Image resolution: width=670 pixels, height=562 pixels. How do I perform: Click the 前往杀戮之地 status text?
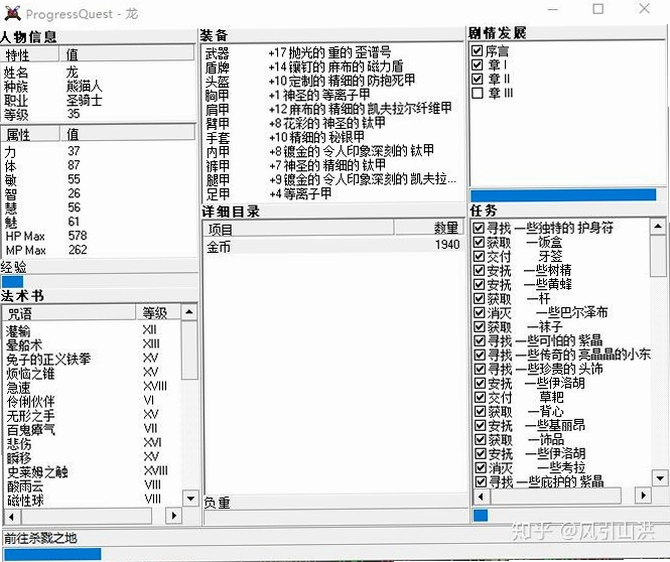[x=41, y=538]
